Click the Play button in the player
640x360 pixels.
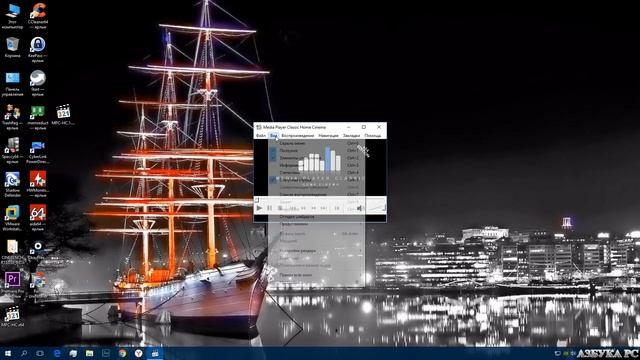coord(259,208)
